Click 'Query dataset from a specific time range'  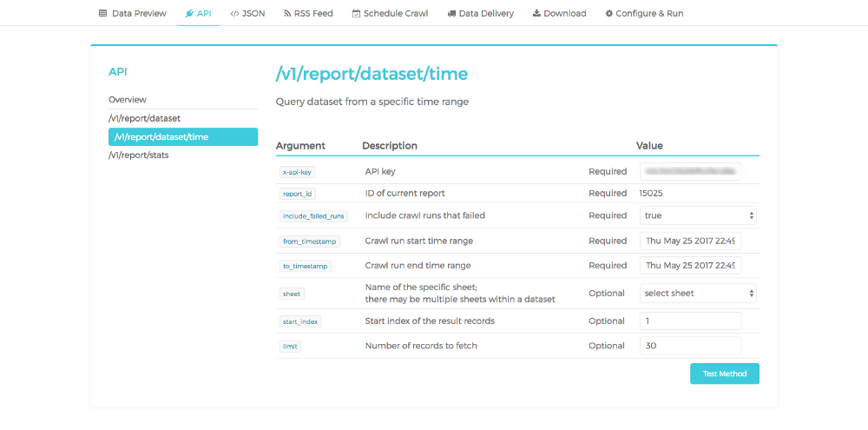[x=372, y=102]
